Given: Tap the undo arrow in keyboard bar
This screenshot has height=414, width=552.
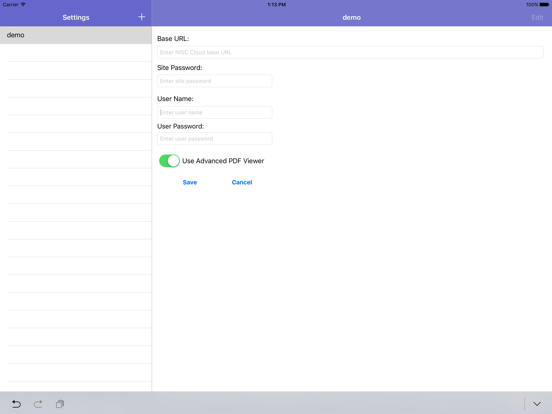Looking at the screenshot, I should point(16,404).
